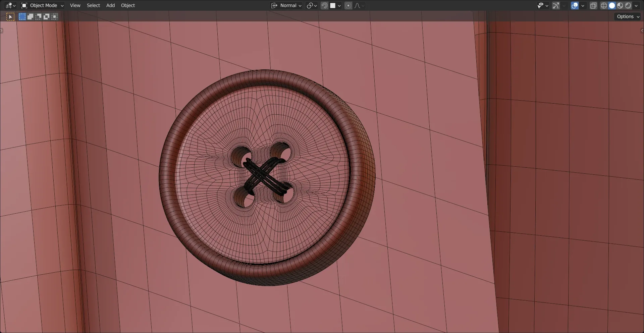Open the Select menu
Screen dimensions: 644x333
coord(93,5)
